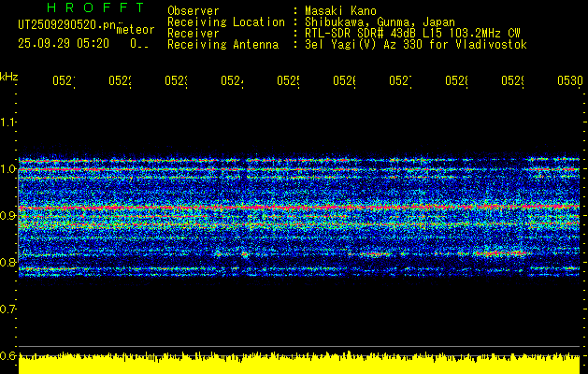Click the 0526 time marker
Screen dimensions: 588x374
pyautogui.click(x=345, y=80)
